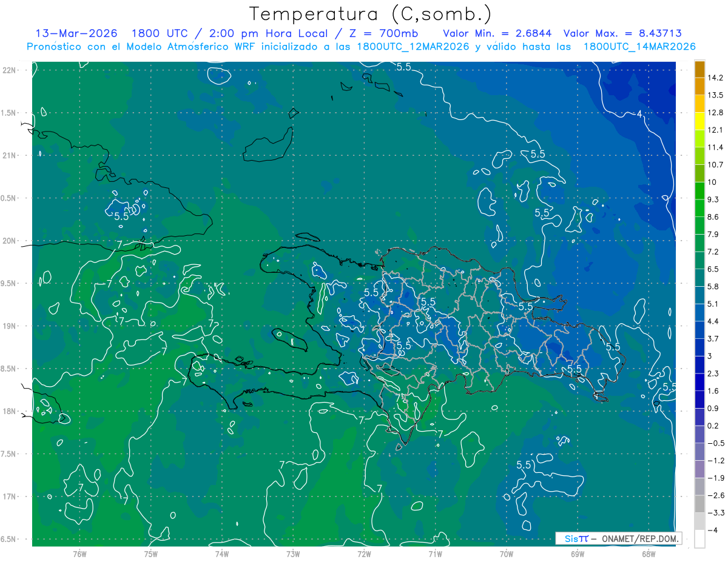The width and height of the screenshot is (728, 562).
Task: Click 'Valor Min. = 2.6844' text
Action: pyautogui.click(x=497, y=33)
